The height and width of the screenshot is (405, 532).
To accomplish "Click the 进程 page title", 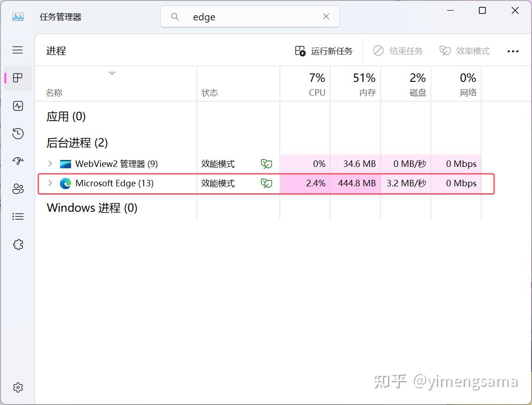I will click(x=56, y=51).
